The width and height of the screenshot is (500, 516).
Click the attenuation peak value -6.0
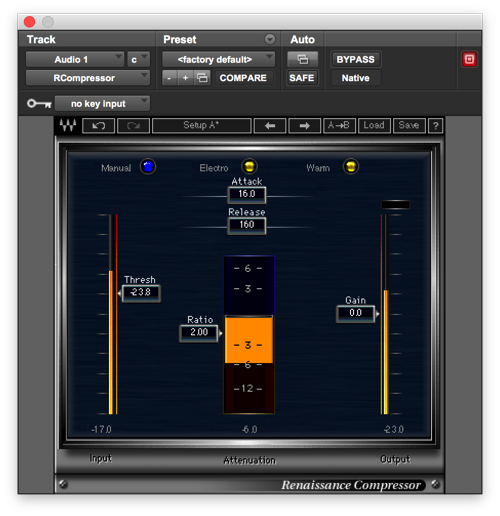(x=249, y=429)
